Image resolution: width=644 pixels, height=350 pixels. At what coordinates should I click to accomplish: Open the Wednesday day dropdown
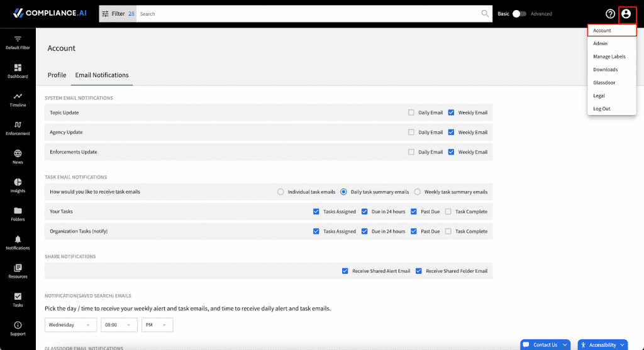[70, 325]
